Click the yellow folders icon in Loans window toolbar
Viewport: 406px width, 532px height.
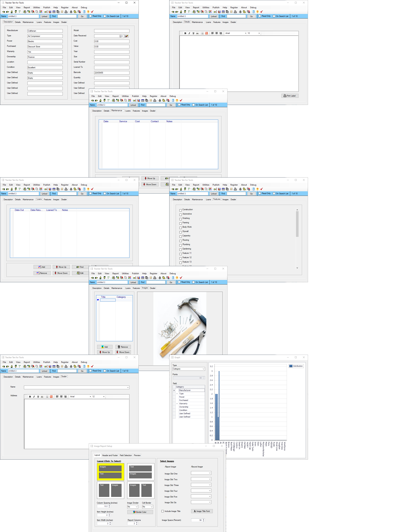point(75,189)
